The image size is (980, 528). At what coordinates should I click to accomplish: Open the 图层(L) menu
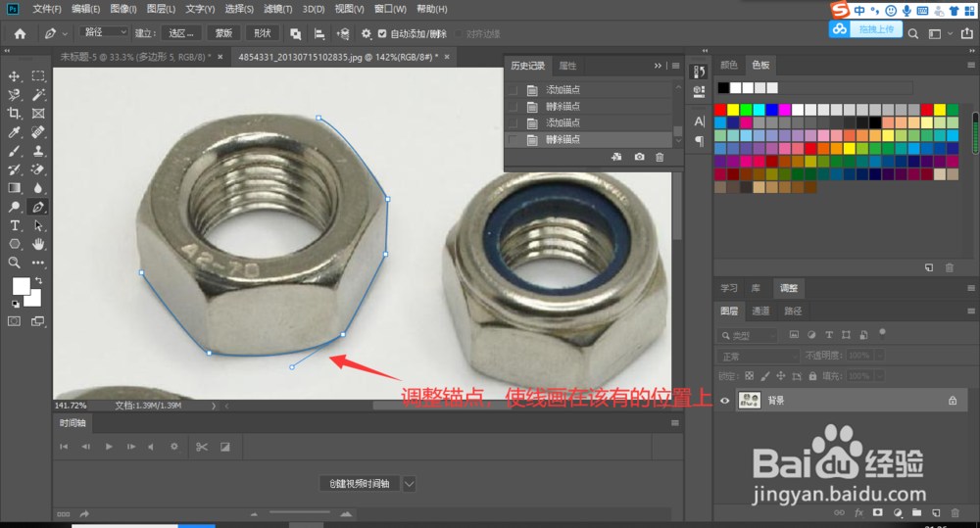162,10
